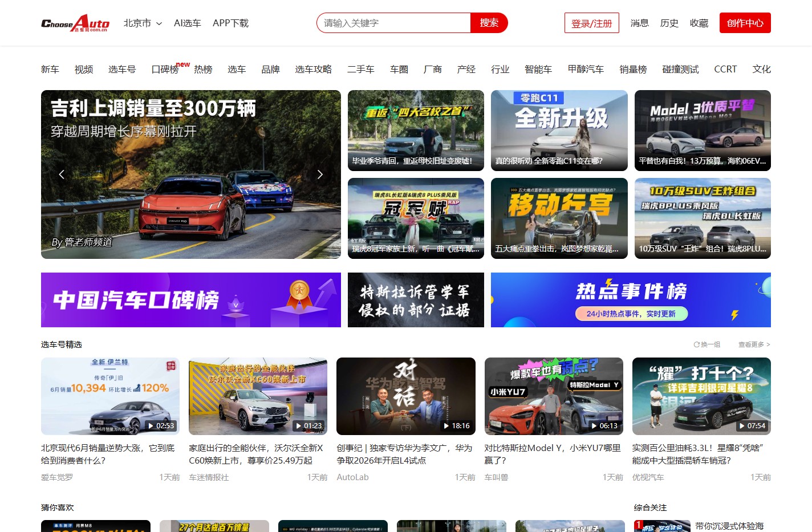Screen dimensions: 812x532
Task: Select 视频 navigation tab
Action: point(84,70)
